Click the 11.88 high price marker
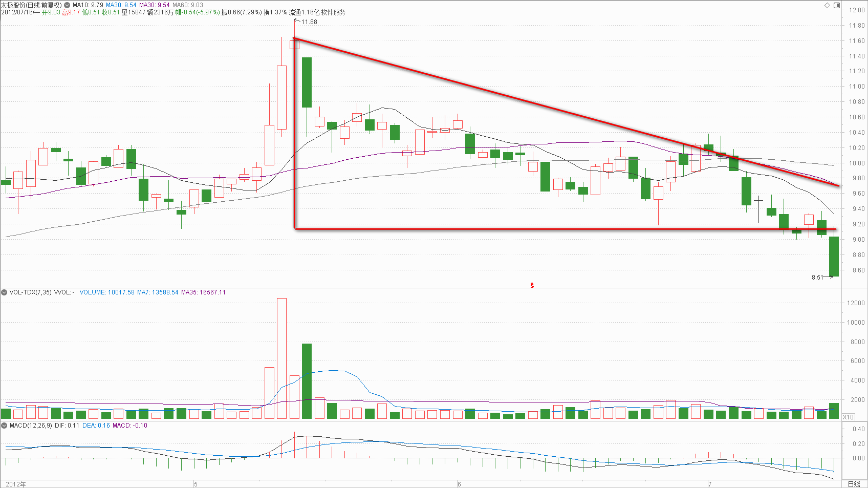Screen dimensions: 868x488 point(309,22)
